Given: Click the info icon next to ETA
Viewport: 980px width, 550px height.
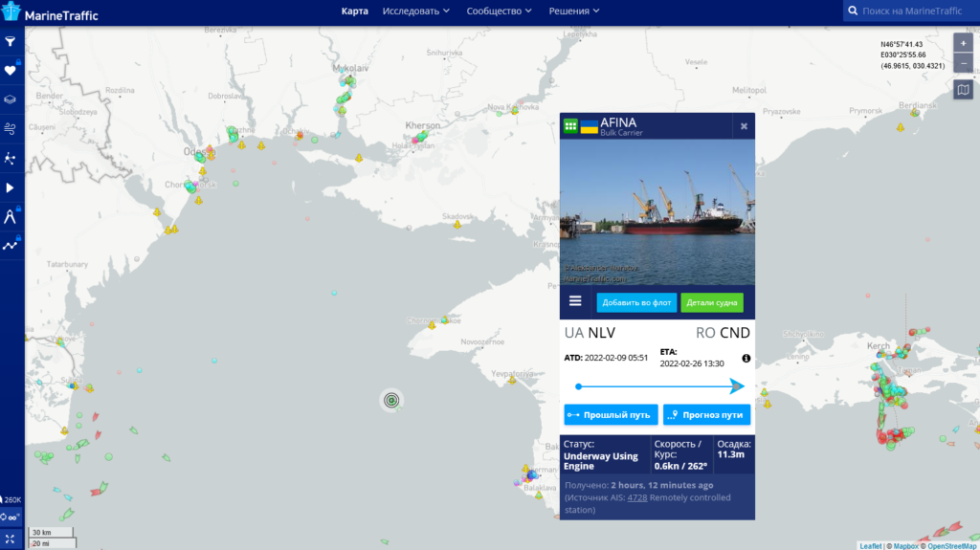Looking at the screenshot, I should (x=746, y=359).
